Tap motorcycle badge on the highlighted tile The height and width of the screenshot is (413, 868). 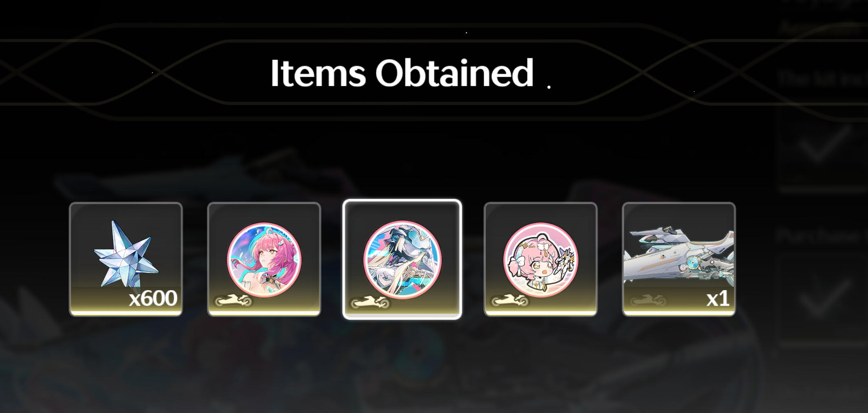point(370,302)
